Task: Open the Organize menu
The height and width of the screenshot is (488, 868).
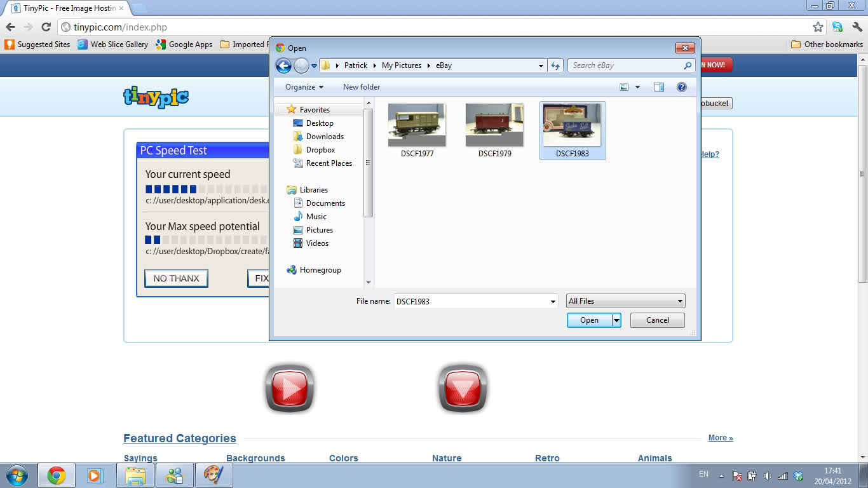Action: point(301,86)
